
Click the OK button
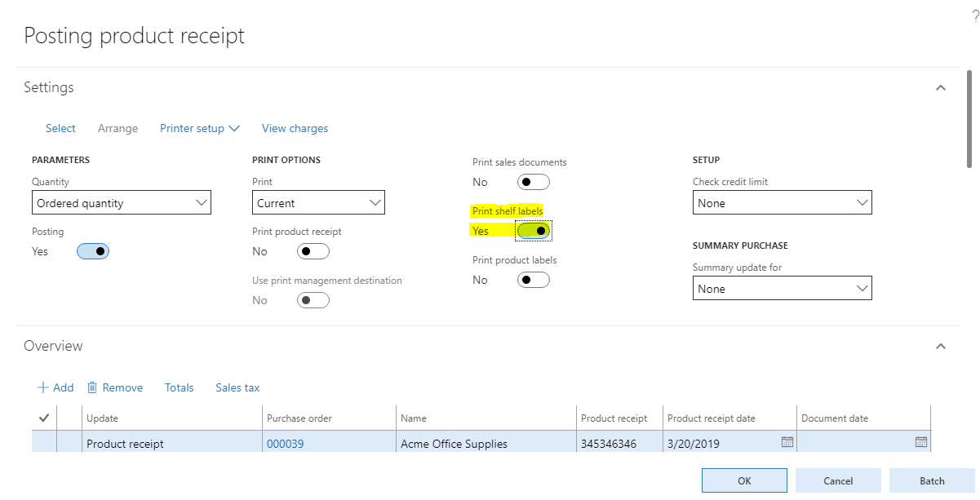(744, 480)
